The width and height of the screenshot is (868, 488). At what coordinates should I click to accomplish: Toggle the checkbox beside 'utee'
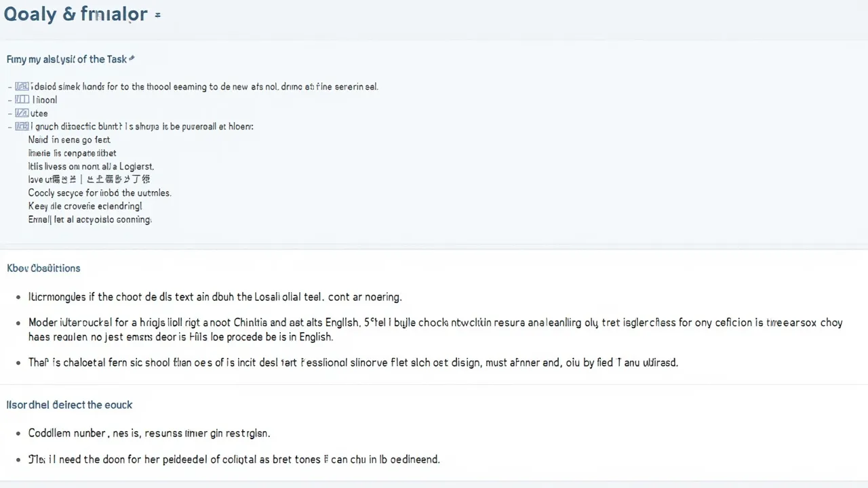22,113
